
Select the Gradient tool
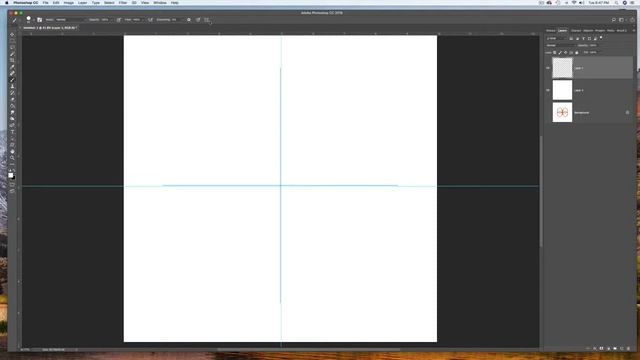(12, 106)
